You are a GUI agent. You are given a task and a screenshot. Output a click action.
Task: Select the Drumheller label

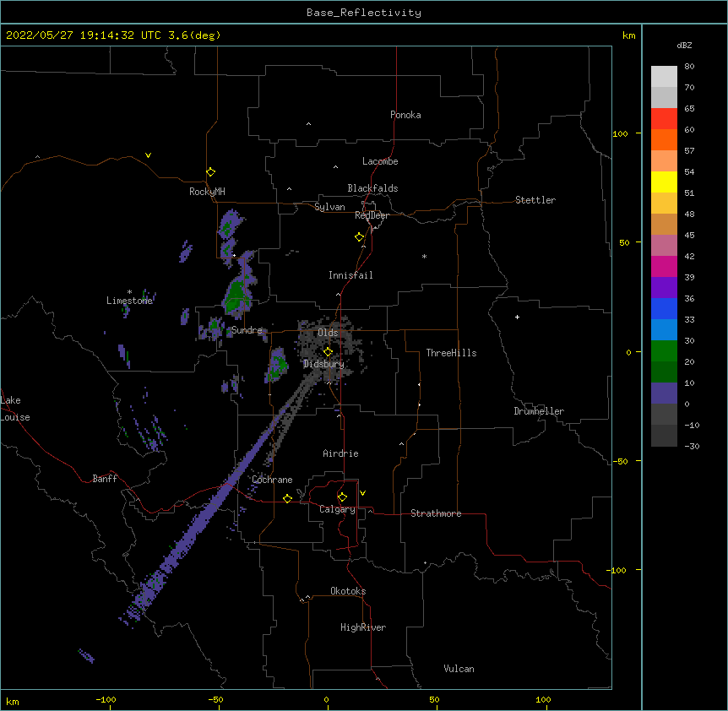[x=539, y=411]
